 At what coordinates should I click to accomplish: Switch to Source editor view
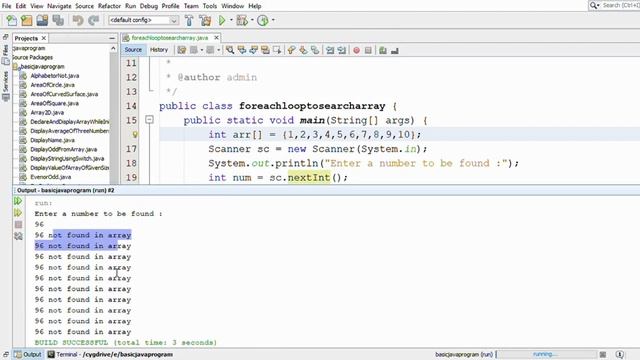pyautogui.click(x=133, y=50)
